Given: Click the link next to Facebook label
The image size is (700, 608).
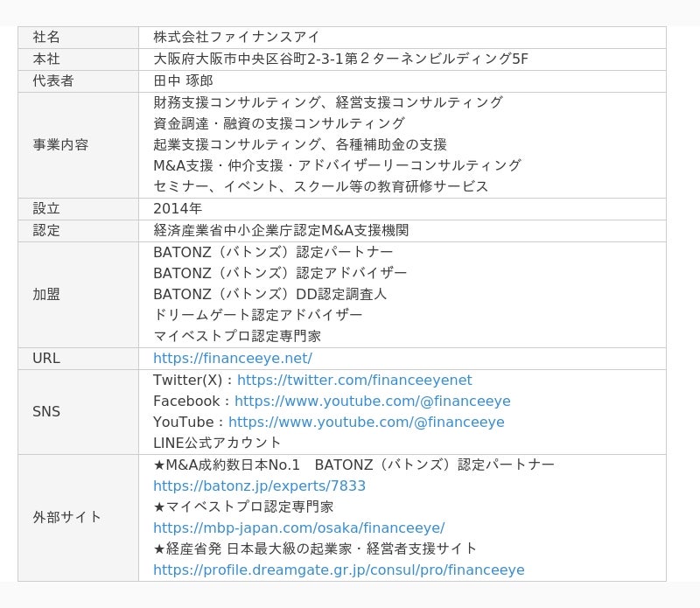Looking at the screenshot, I should 372,401.
